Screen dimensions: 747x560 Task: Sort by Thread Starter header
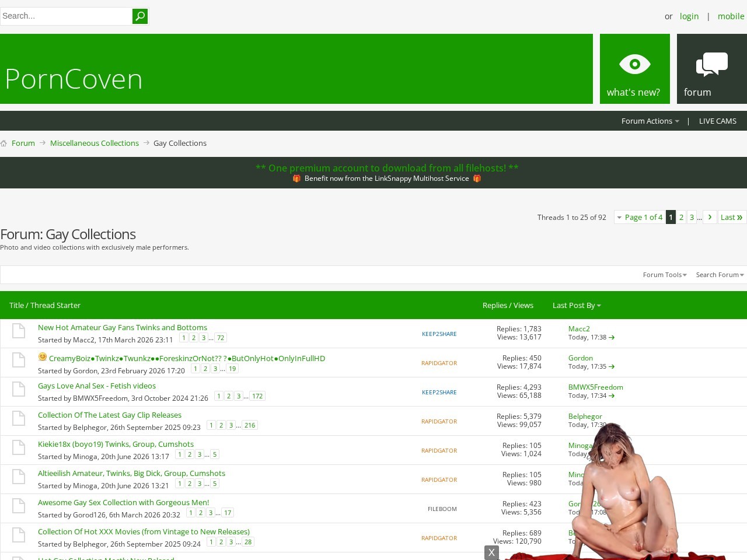click(x=55, y=305)
